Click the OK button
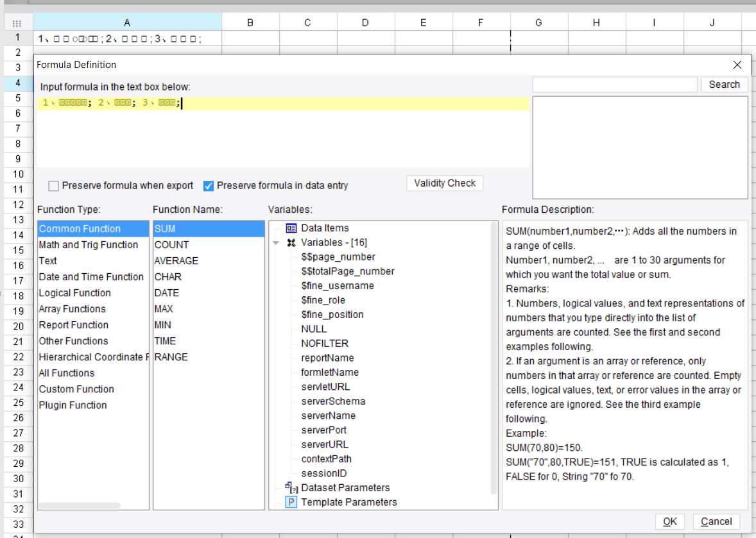 (669, 521)
